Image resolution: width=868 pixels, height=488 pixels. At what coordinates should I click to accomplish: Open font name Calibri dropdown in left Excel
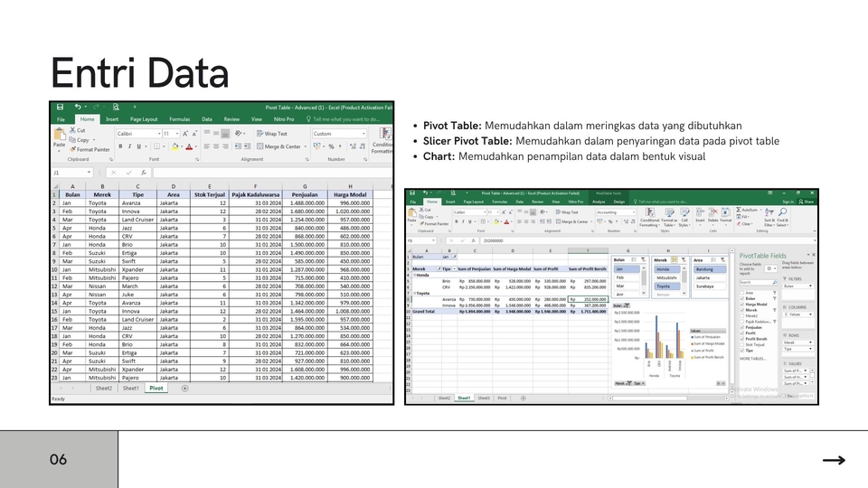click(159, 134)
